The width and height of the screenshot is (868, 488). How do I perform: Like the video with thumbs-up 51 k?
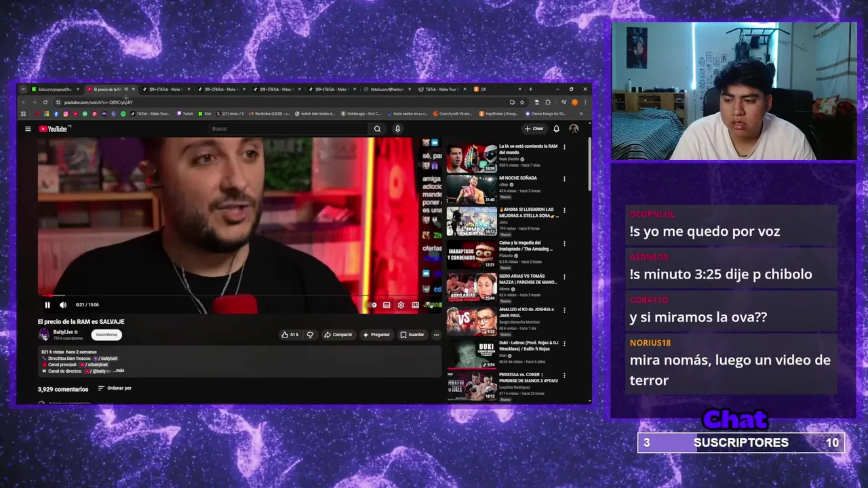tap(290, 335)
